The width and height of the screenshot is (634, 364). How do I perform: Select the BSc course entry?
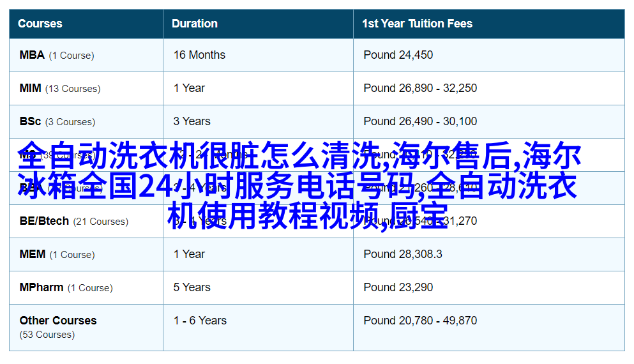[x=30, y=121]
